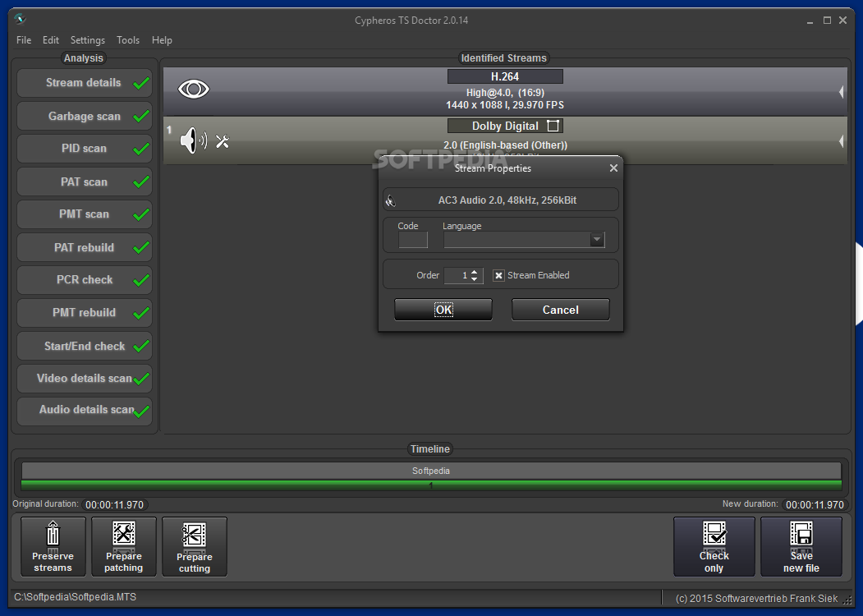Screen dimensions: 863x616
Task: Click the speaker icon in Stream Properties
Action: (391, 200)
